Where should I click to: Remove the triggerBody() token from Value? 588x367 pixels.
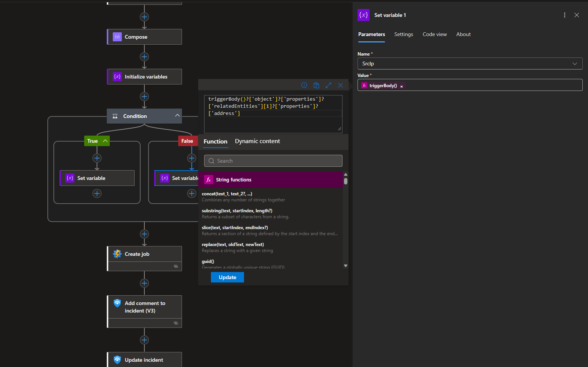402,86
